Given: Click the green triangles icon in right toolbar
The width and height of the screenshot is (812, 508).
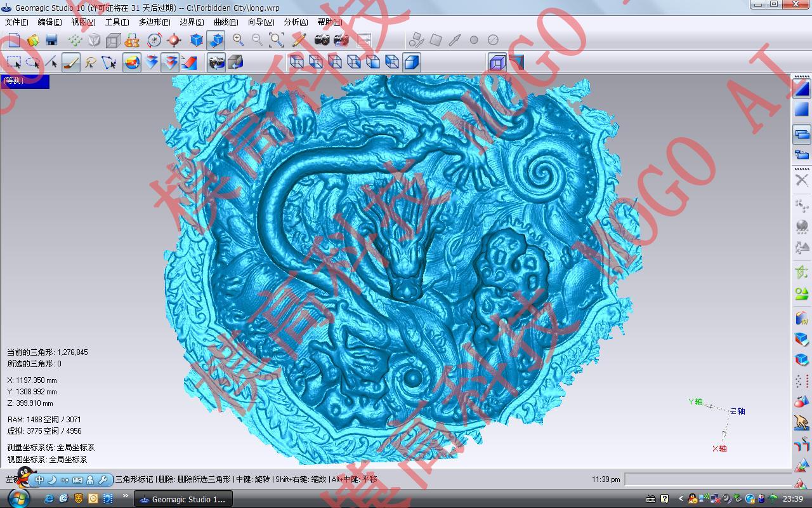Looking at the screenshot, I should pyautogui.click(x=802, y=293).
